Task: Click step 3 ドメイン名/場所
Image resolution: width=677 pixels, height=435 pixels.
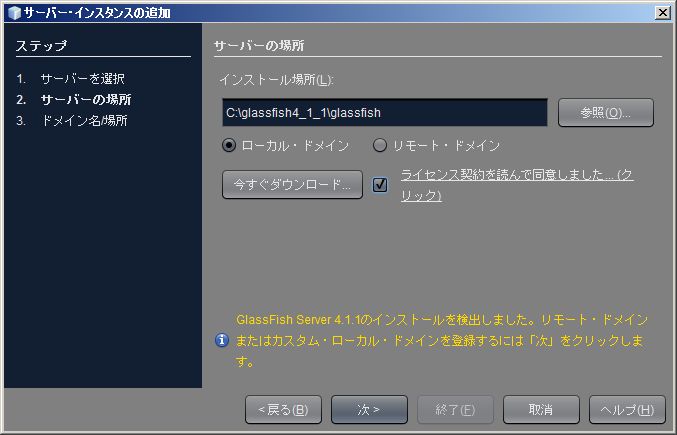Action: click(72, 120)
